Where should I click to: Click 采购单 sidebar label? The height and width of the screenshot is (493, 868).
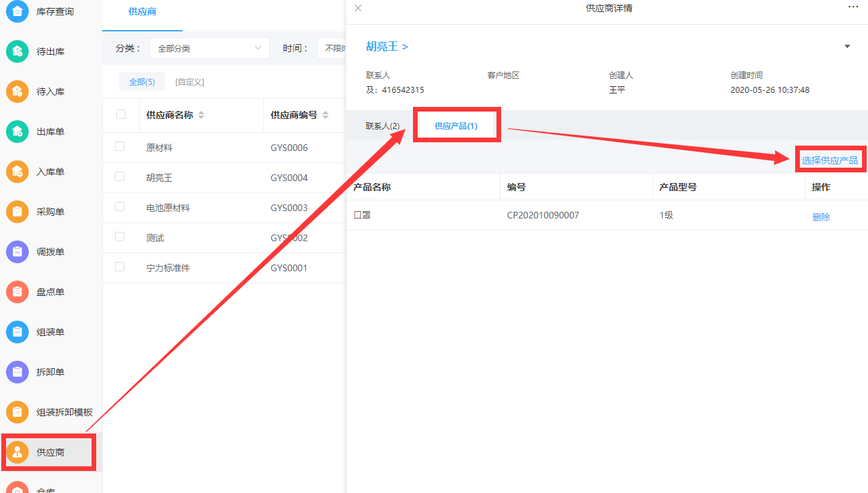point(50,212)
